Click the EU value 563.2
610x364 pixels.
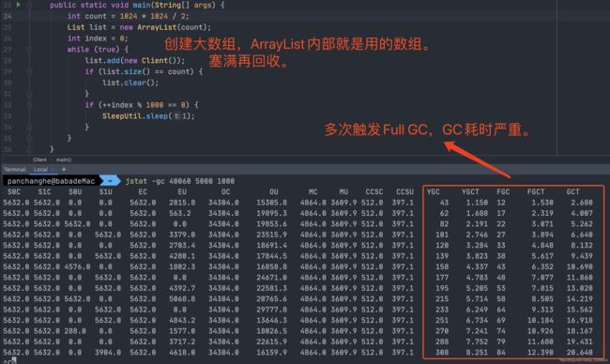(x=180, y=214)
